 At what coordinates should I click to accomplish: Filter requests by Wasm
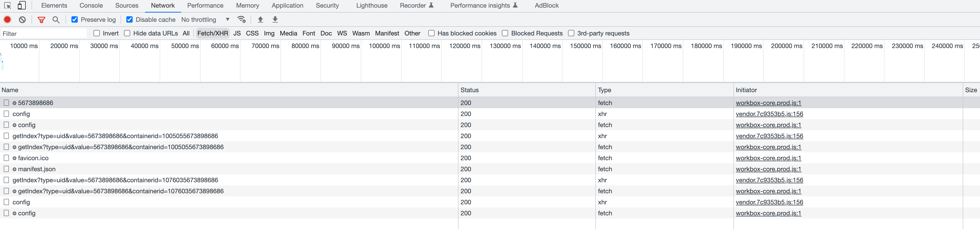361,33
